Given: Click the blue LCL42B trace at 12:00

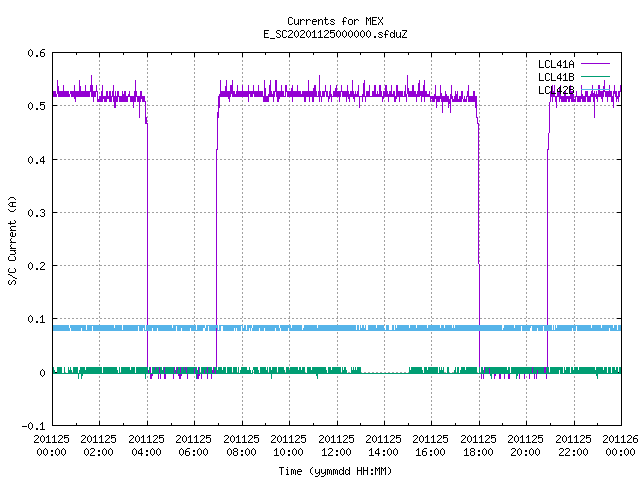Looking at the screenshot, I should coord(337,328).
